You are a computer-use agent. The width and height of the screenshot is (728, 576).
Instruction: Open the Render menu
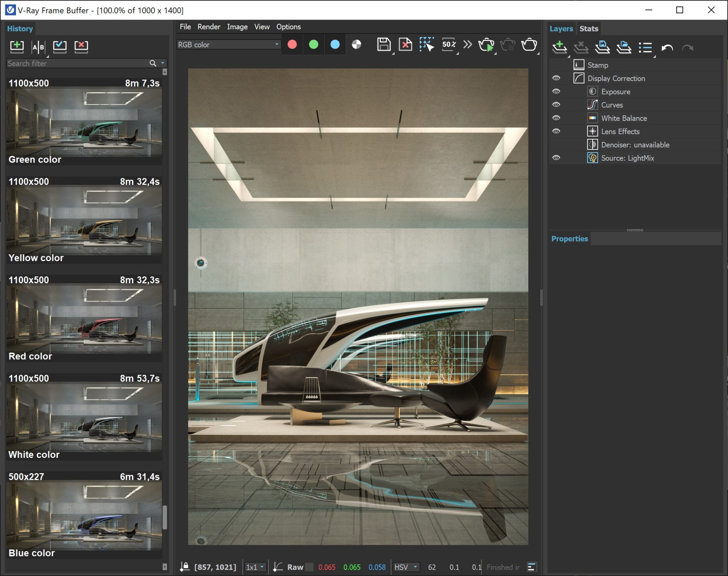coord(209,26)
